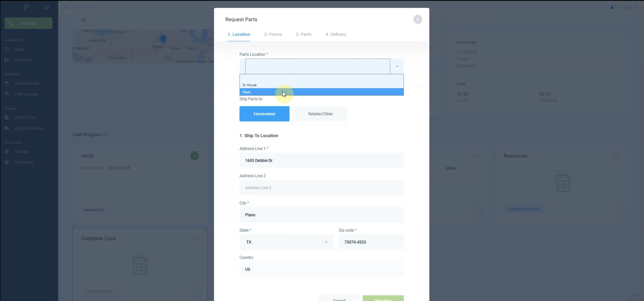The image size is (644, 301).
Task: Click the Issue Map icon
Action: [7, 60]
